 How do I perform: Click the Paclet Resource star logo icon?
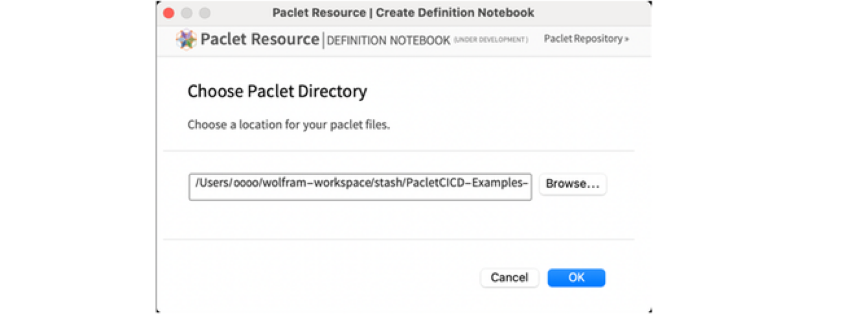(x=187, y=40)
